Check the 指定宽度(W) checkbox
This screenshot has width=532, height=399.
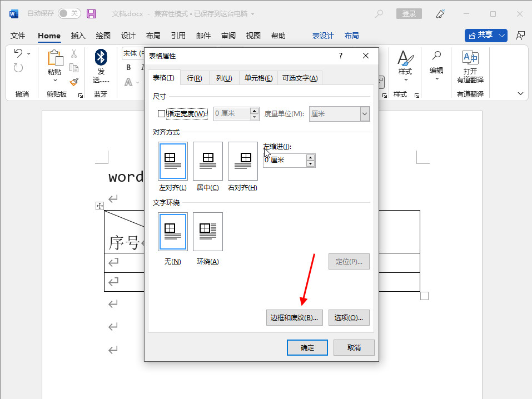tap(162, 114)
